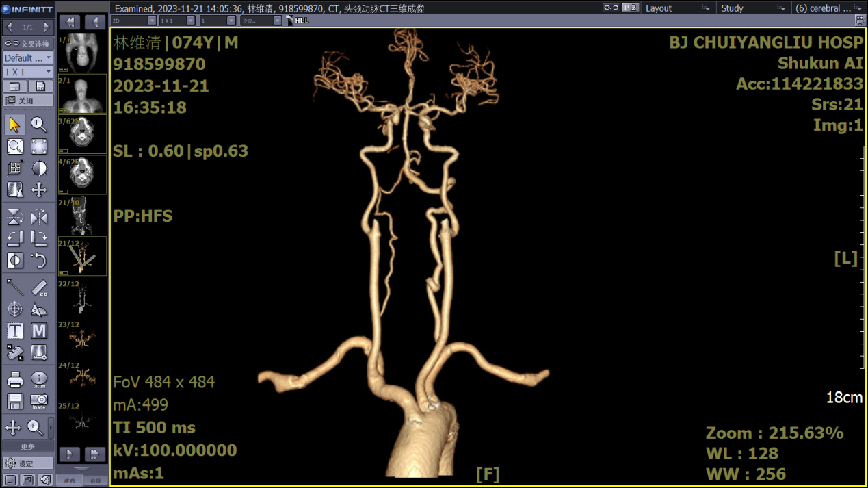Open the 2D mode dropdown in top bar

(134, 21)
